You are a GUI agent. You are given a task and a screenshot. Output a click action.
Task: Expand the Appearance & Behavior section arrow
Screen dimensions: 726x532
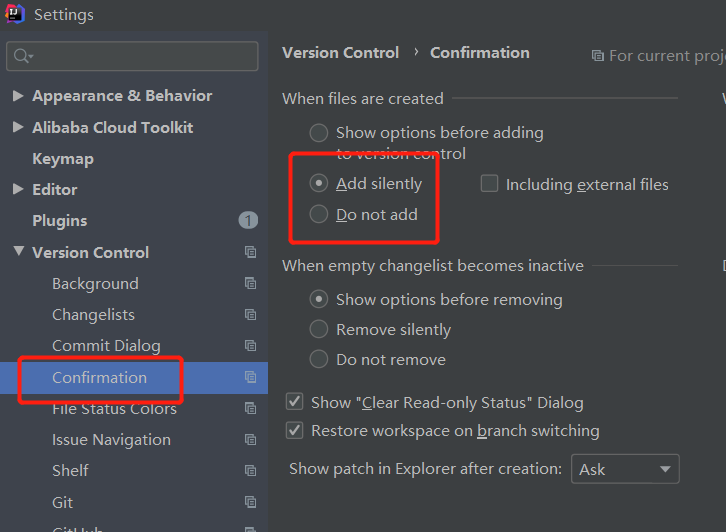[x=18, y=96]
